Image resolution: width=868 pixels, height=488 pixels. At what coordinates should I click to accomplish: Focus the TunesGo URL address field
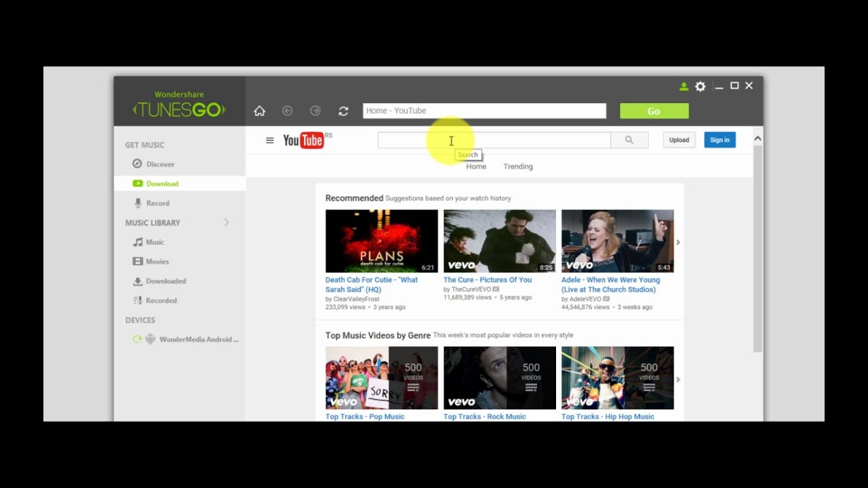(484, 111)
